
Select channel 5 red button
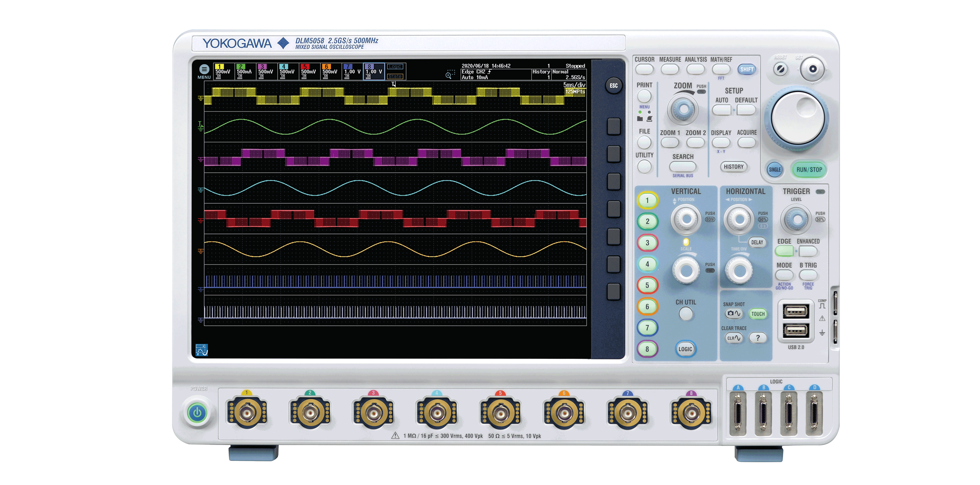[x=647, y=285]
